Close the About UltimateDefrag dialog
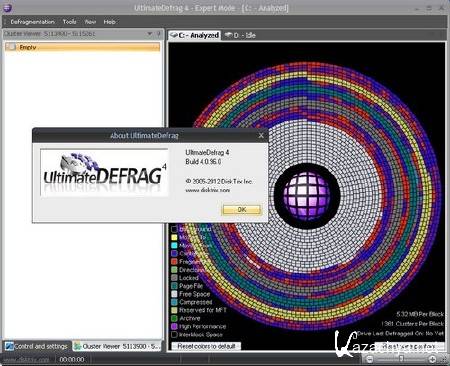Screen dimensions: 450x366 click(261, 136)
